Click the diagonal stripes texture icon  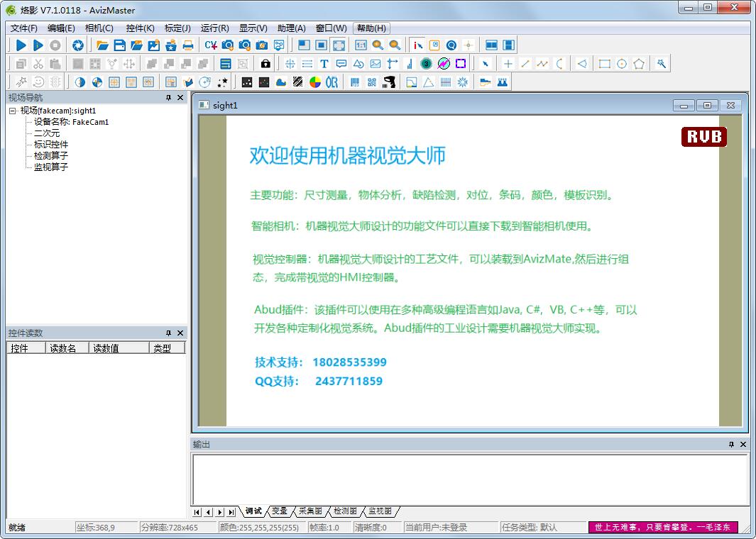click(298, 82)
